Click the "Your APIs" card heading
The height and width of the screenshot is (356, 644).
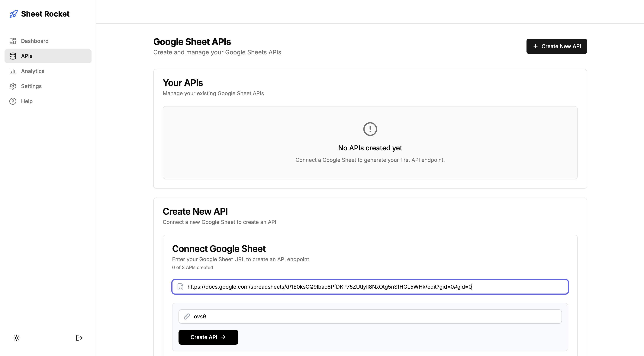(x=183, y=83)
